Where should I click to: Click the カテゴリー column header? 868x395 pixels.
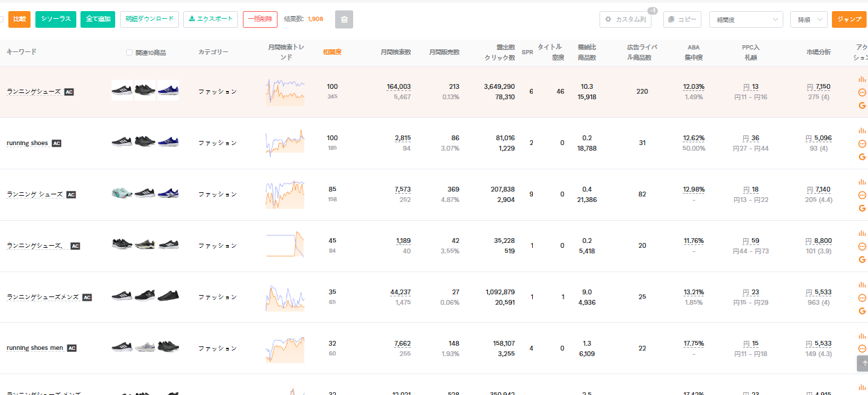(213, 52)
